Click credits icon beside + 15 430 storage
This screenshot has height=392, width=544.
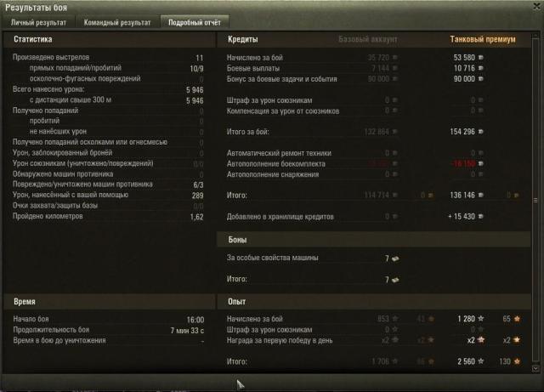480,217
